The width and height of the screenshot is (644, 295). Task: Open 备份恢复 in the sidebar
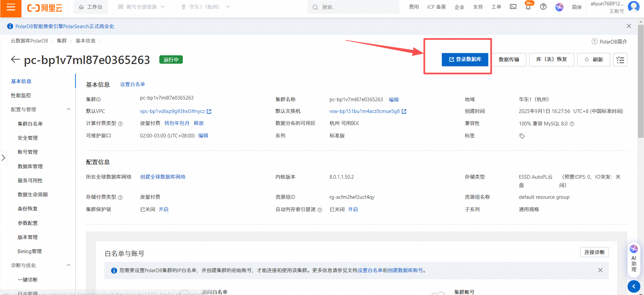(28, 209)
